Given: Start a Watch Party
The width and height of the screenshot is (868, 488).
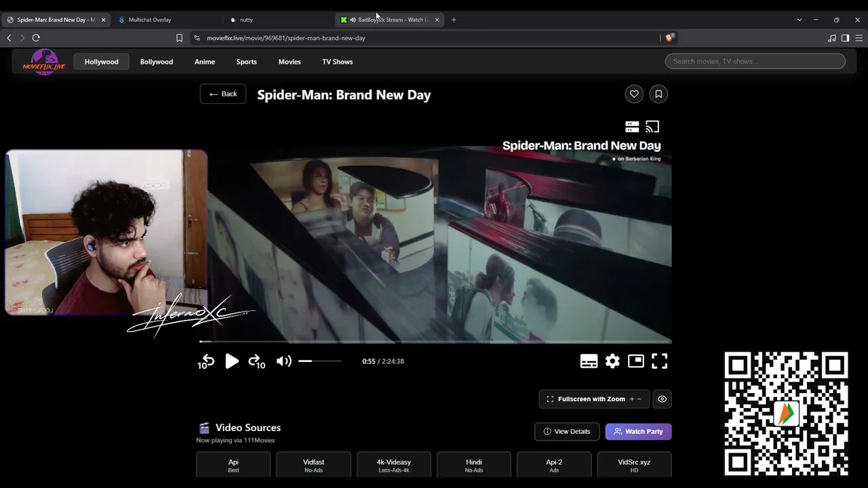Looking at the screenshot, I should click(x=639, y=432).
